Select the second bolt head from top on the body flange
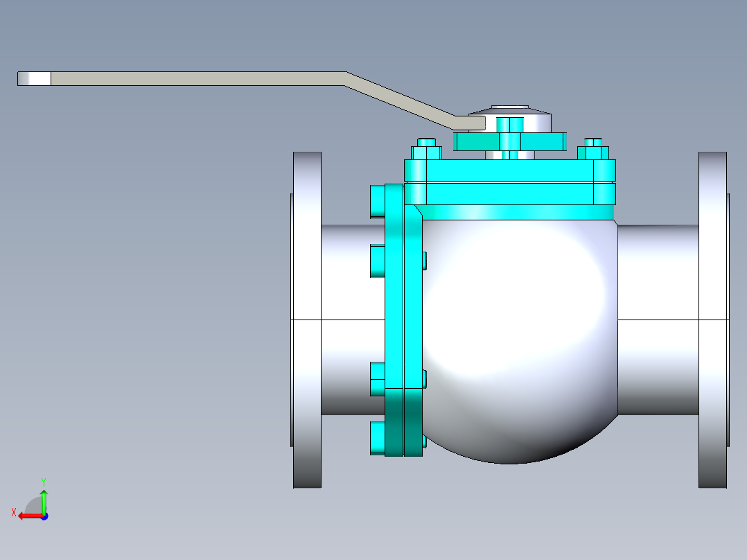 point(377,261)
